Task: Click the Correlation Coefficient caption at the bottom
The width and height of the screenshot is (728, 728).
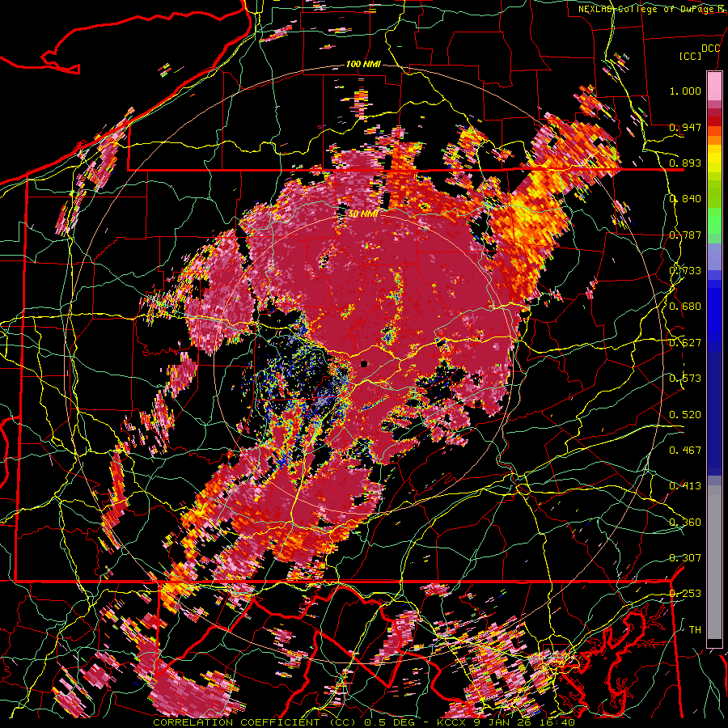Action: 365,722
